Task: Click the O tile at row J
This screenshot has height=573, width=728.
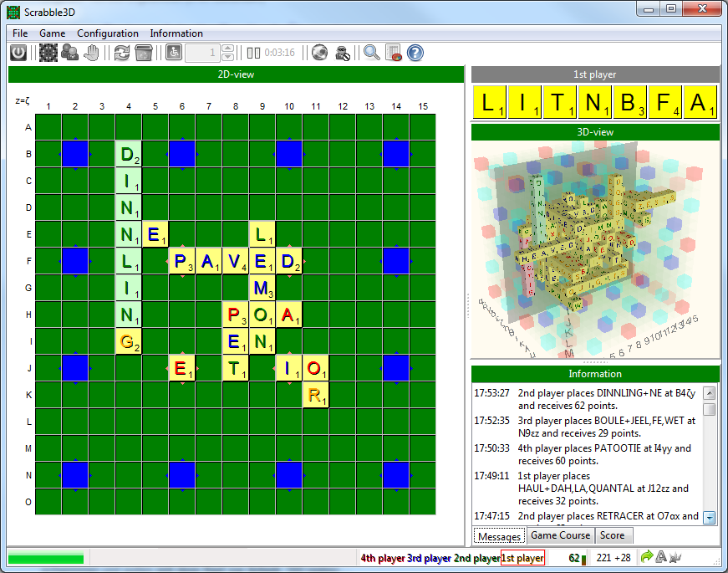Action: (316, 368)
